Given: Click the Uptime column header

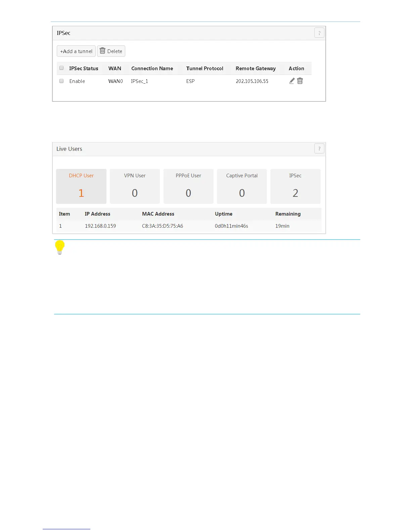Looking at the screenshot, I should click(224, 214).
